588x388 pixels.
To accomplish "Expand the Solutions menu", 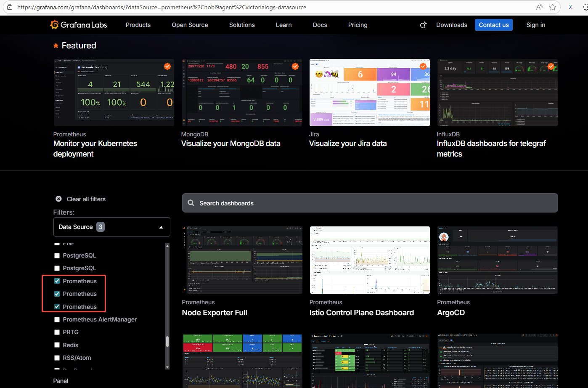I will pos(242,25).
